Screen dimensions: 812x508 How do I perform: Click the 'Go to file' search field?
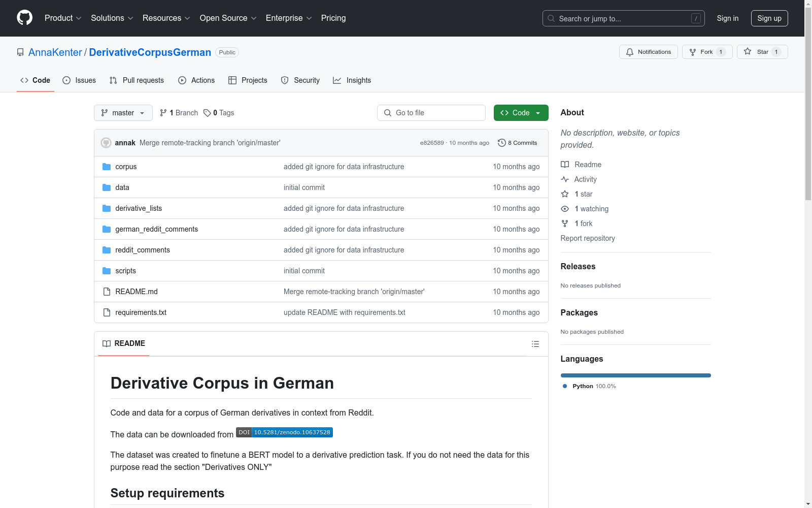431,113
